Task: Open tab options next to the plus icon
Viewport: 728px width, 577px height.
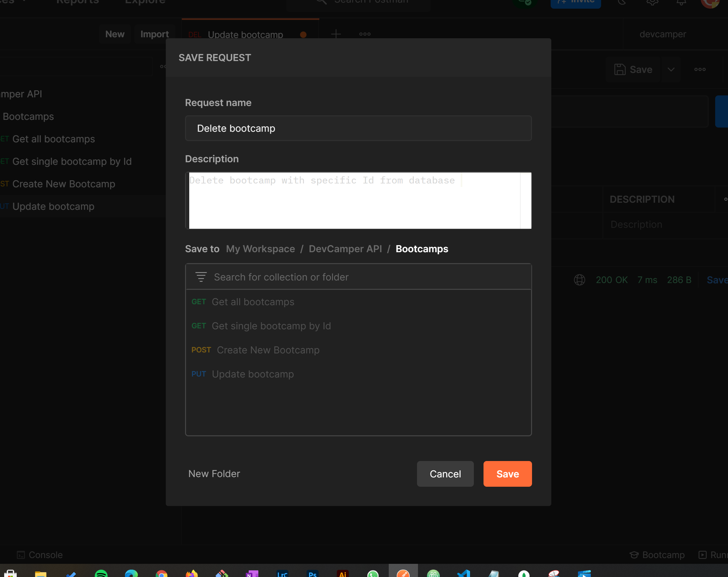Action: [x=365, y=34]
